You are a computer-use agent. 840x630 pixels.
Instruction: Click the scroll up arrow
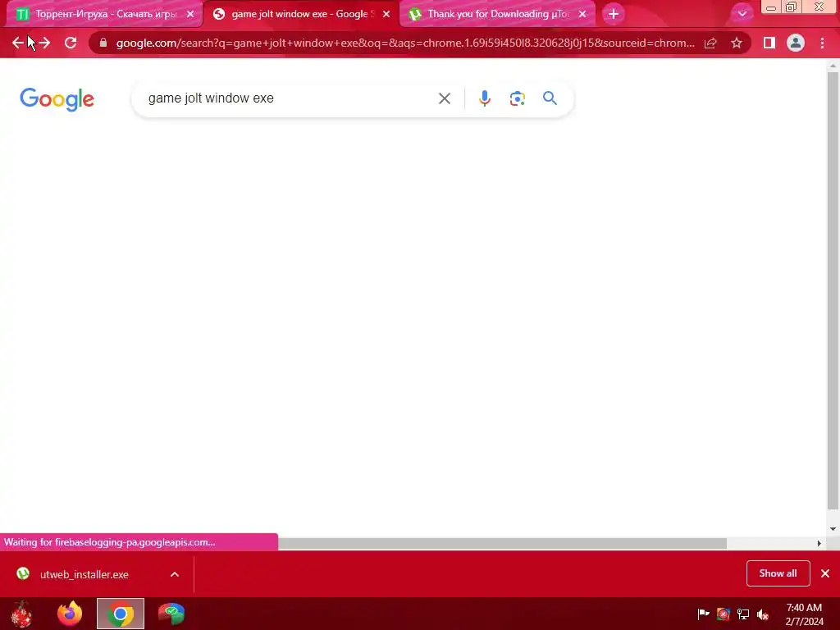click(x=833, y=65)
